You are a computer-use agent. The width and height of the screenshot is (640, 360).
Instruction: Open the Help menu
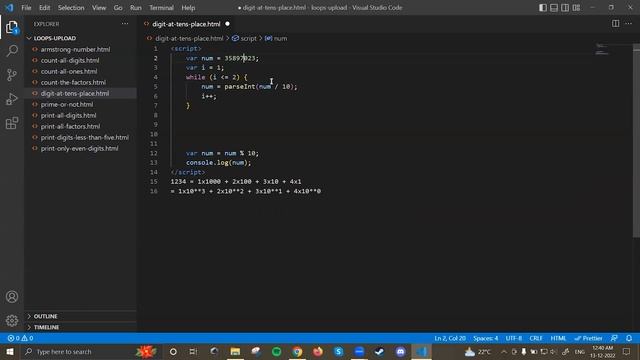coord(188,8)
